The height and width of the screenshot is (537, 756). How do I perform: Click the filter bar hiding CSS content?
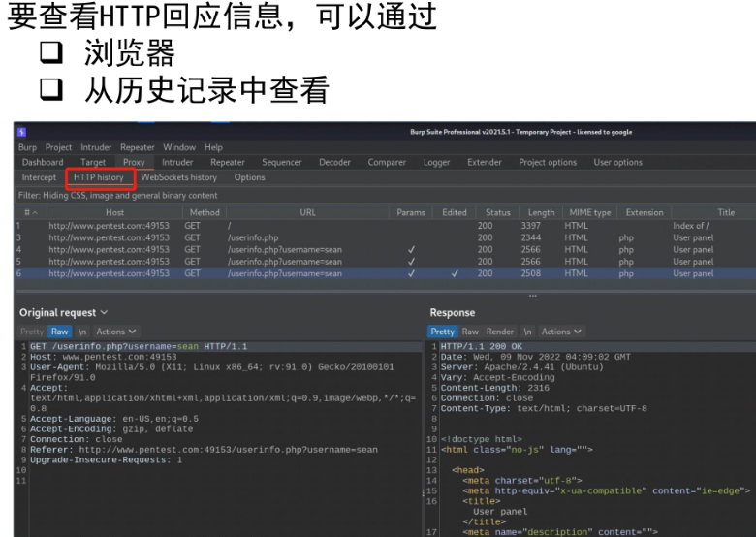385,195
